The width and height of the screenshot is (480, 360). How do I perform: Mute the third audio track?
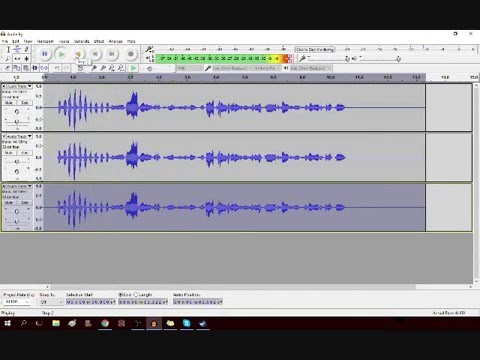9,203
